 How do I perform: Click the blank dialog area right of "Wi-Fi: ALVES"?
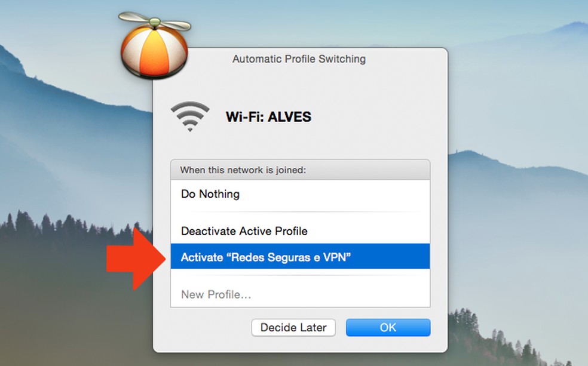375,117
